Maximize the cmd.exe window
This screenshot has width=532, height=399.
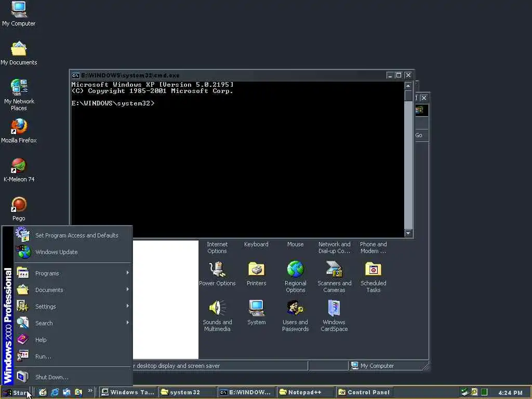tap(398, 75)
